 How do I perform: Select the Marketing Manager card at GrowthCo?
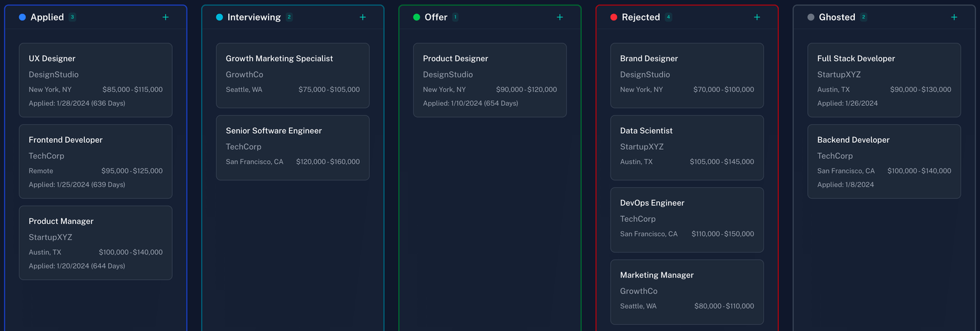[687, 291]
